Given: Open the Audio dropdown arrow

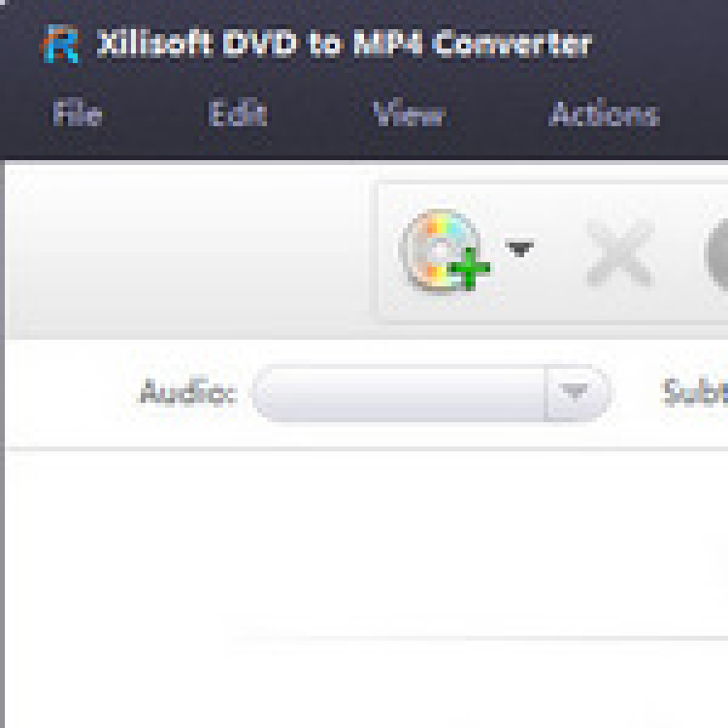Looking at the screenshot, I should 576,393.
